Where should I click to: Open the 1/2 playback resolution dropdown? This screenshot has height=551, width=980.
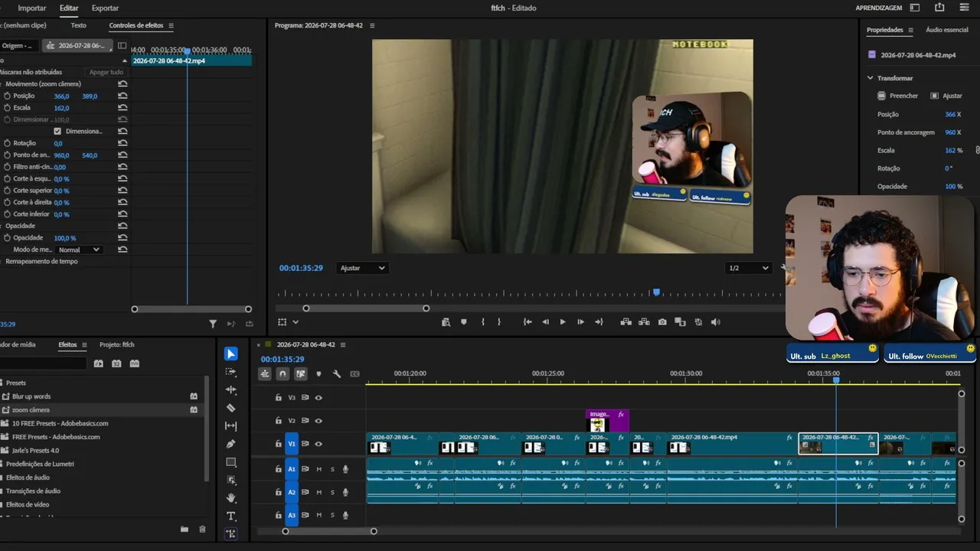pyautogui.click(x=748, y=268)
